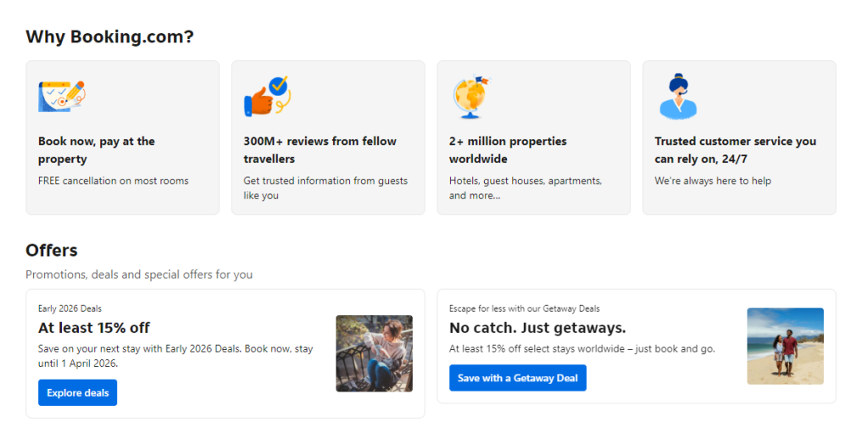Click the 'No catch. Just getaways.' offer title
This screenshot has height=439, width=868.
coord(537,328)
